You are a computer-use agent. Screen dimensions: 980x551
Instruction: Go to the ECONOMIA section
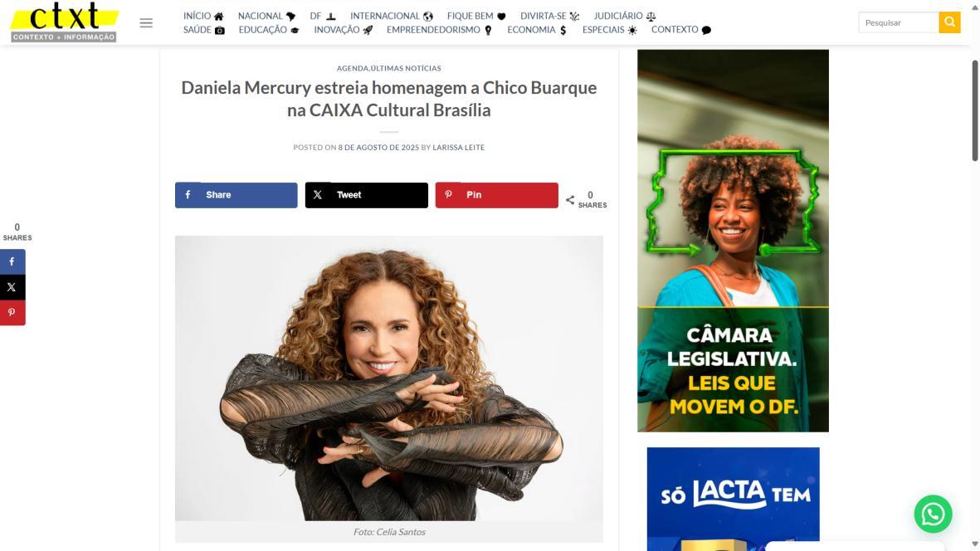coord(537,30)
